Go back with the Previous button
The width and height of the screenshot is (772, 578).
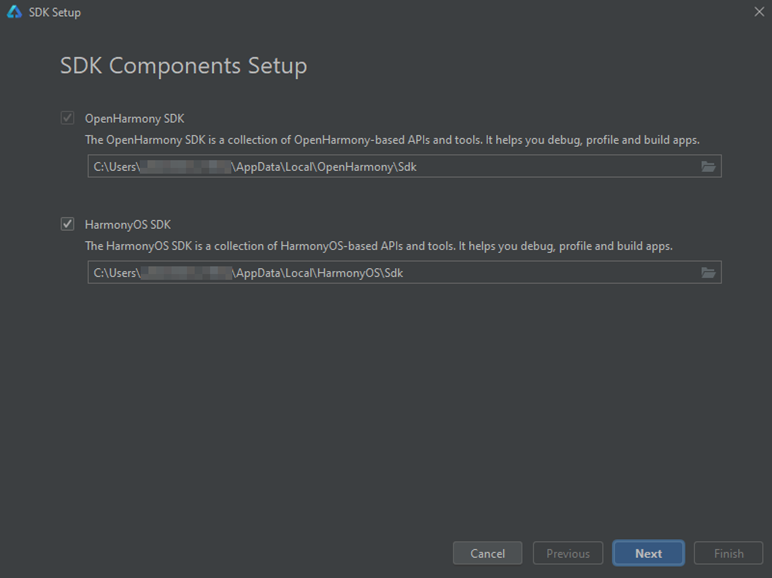click(568, 553)
